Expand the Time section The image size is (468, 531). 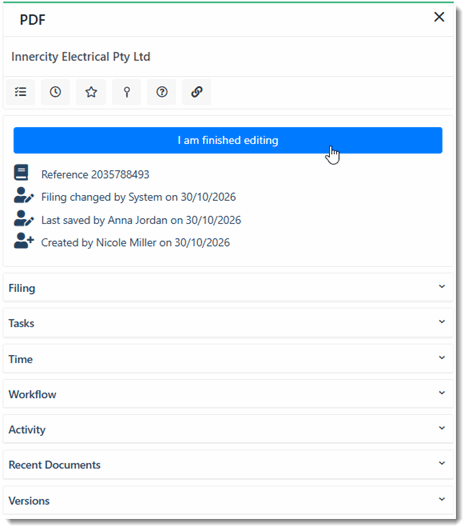(228, 359)
